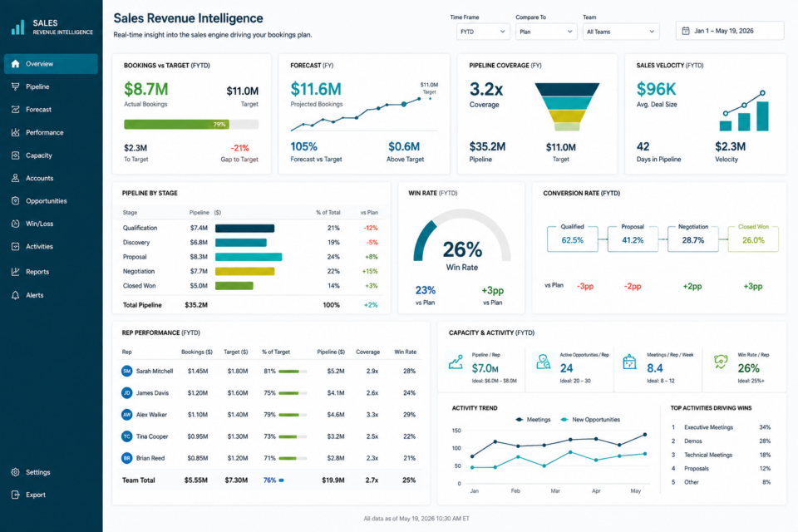Click Sarah Mitchell's 81% target progress bar
Image resolution: width=798 pixels, height=532 pixels.
(x=293, y=371)
